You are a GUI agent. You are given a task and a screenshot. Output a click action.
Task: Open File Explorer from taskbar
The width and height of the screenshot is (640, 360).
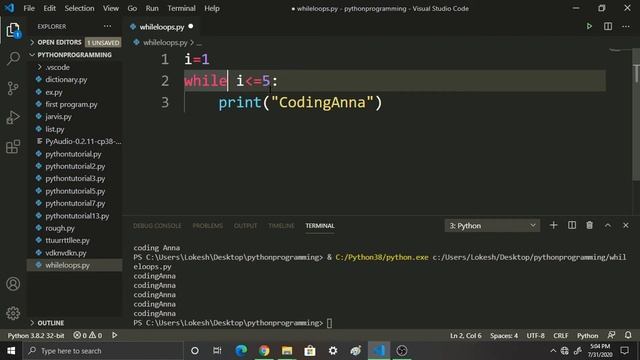287,351
